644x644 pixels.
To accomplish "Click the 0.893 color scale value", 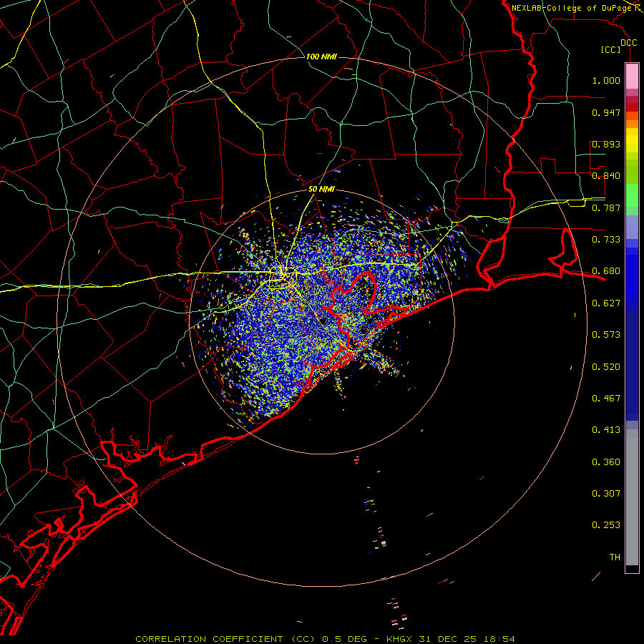I will [606, 144].
